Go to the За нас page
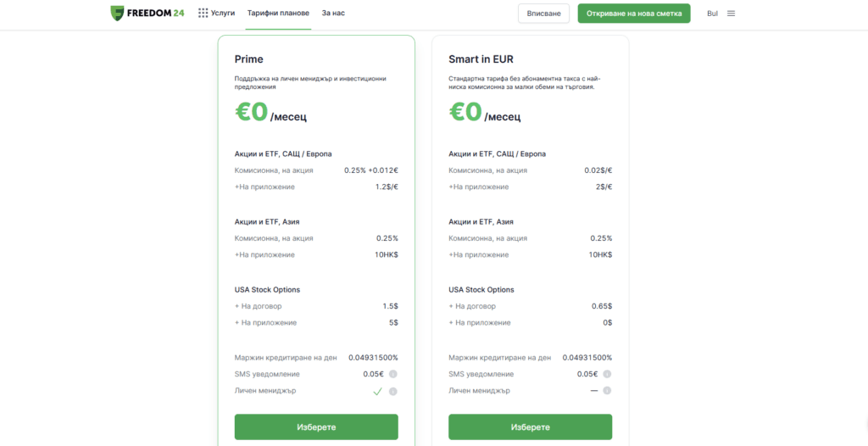 (333, 14)
